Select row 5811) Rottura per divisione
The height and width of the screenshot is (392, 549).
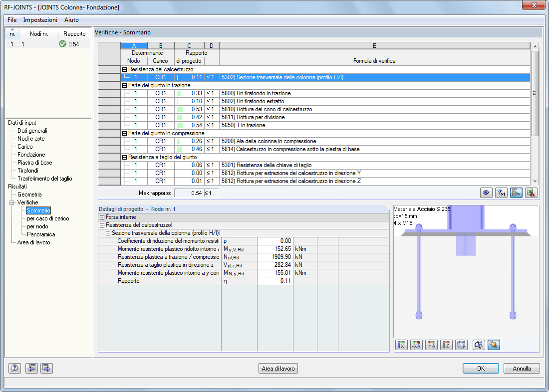tap(325, 117)
